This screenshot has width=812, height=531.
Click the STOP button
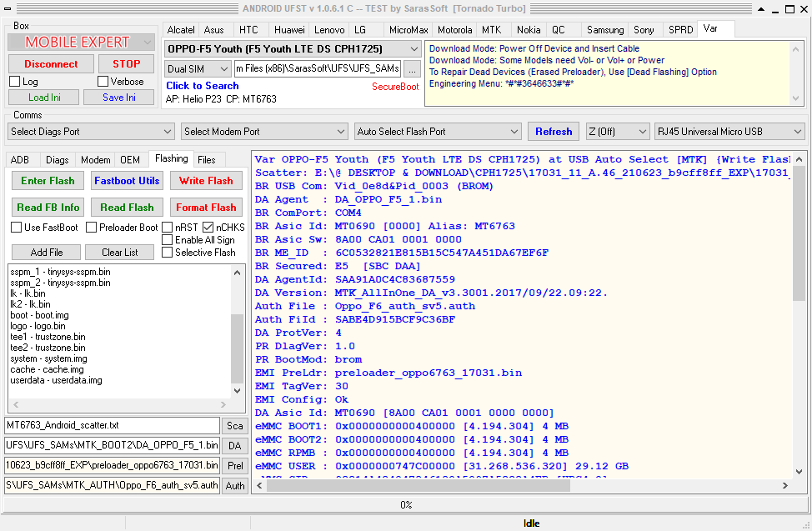click(x=127, y=63)
